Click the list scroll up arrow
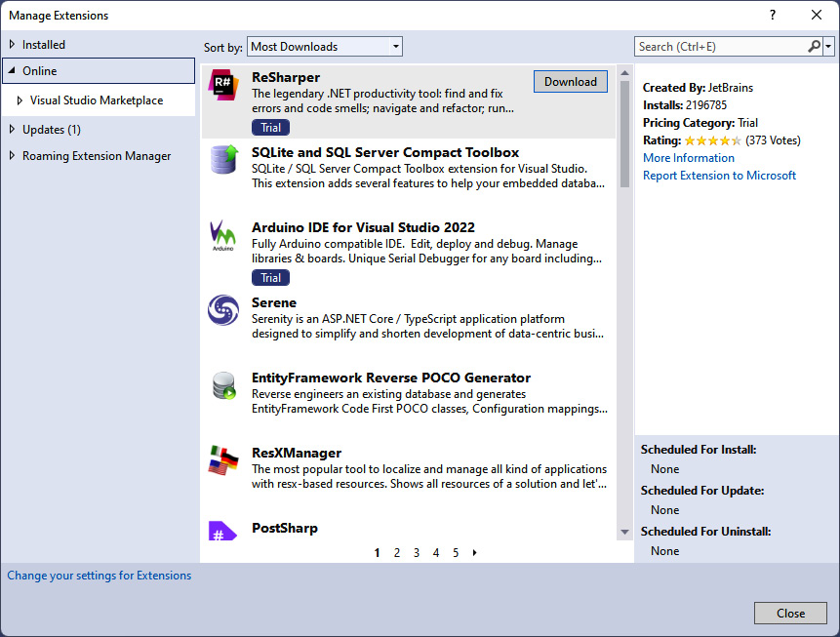Image resolution: width=840 pixels, height=637 pixels. click(624, 72)
